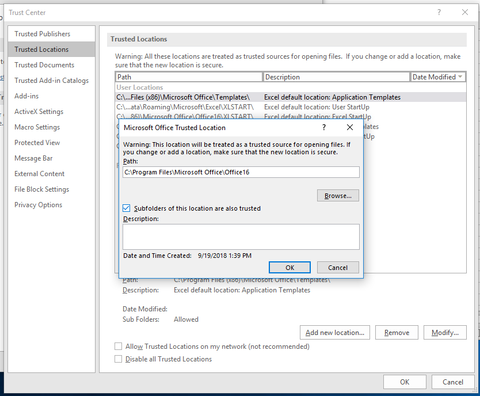The image size is (480, 396).
Task: Check Disable all Trusted Locations
Action: pyautogui.click(x=118, y=359)
